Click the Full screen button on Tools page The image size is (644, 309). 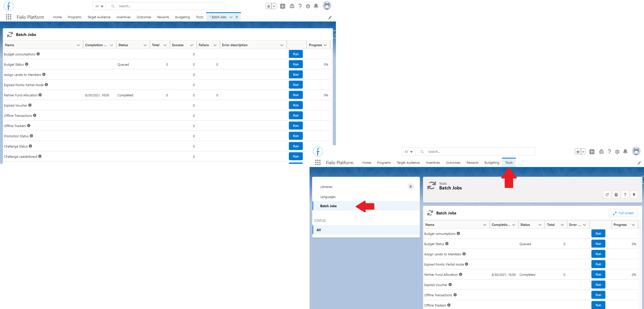(624, 213)
